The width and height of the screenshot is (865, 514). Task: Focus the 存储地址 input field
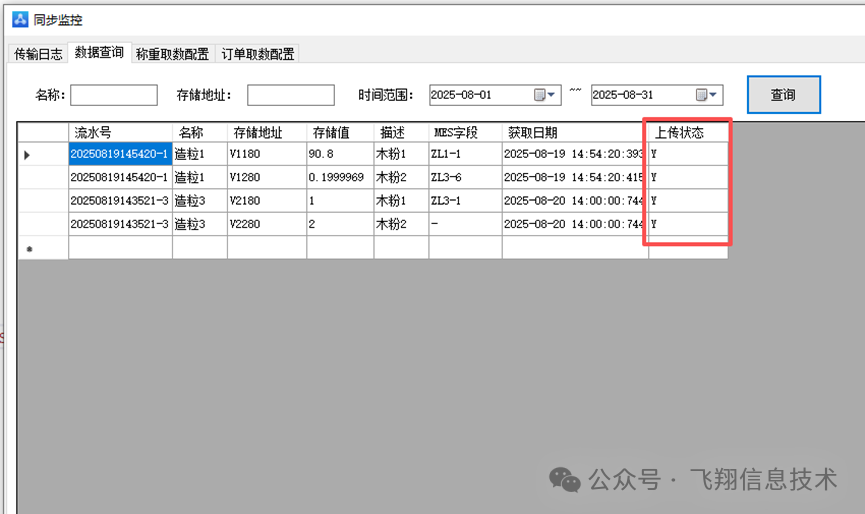[291, 95]
